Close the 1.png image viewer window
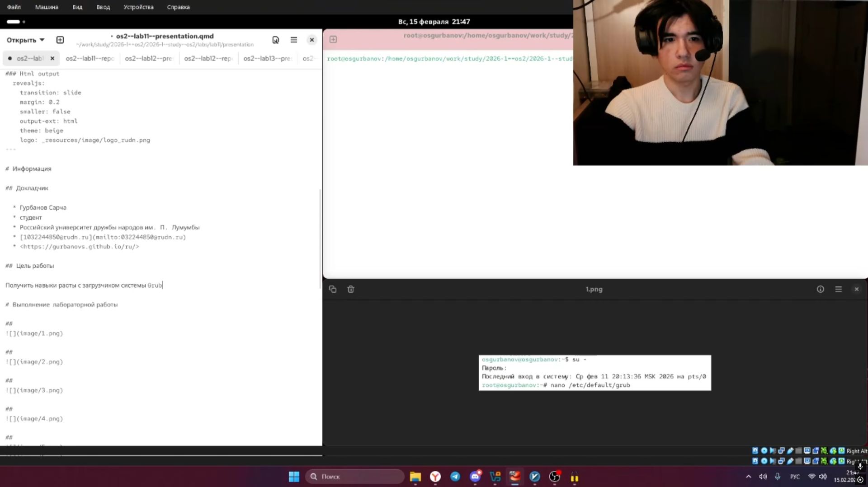This screenshot has width=868, height=487. [856, 289]
